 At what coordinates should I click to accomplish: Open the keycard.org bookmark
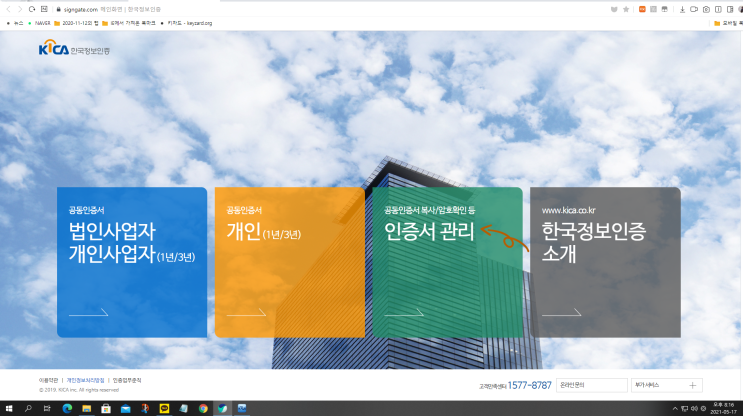coord(186,23)
